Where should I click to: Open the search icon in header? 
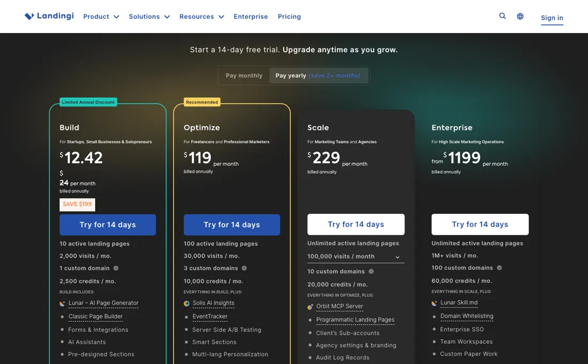pyautogui.click(x=502, y=16)
